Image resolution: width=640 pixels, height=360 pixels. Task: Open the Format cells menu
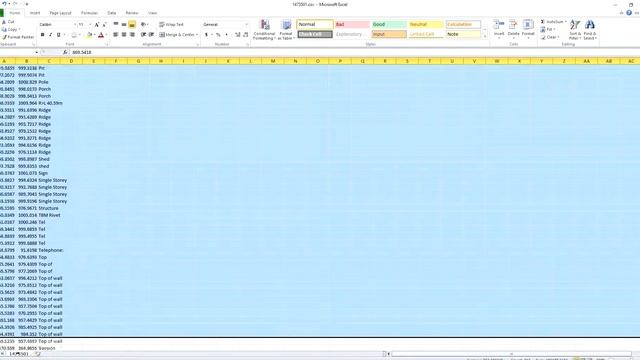tap(528, 29)
